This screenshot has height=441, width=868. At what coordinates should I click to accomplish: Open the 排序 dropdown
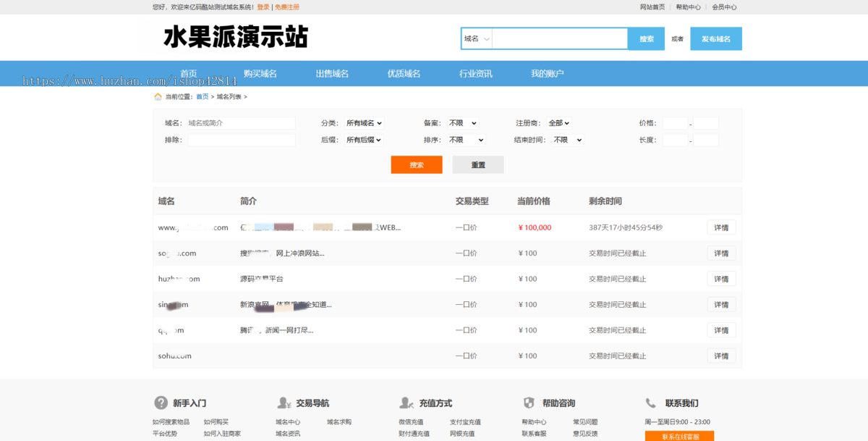click(x=466, y=140)
